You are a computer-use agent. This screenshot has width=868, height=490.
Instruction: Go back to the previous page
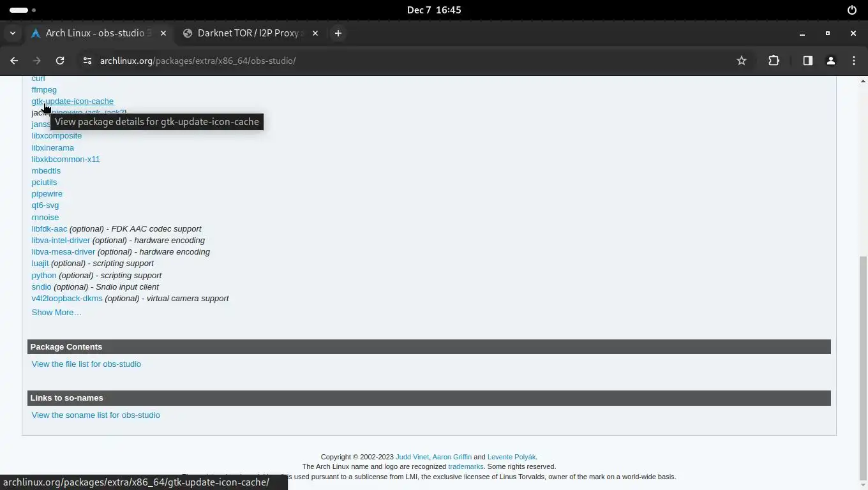point(14,61)
